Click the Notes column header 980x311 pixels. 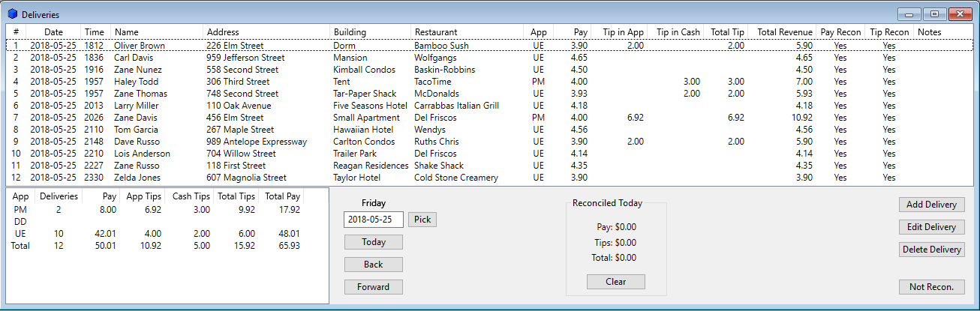point(929,32)
